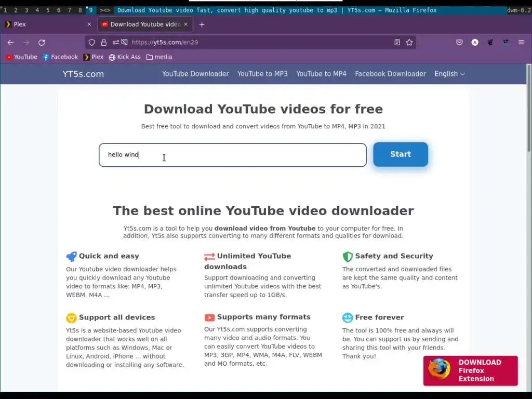The image size is (532, 399).
Task: Click the page vertical scrollbar thumb
Action: 528,108
